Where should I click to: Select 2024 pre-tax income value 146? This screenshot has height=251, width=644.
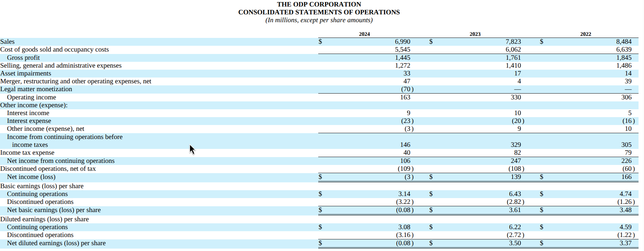[x=405, y=145]
